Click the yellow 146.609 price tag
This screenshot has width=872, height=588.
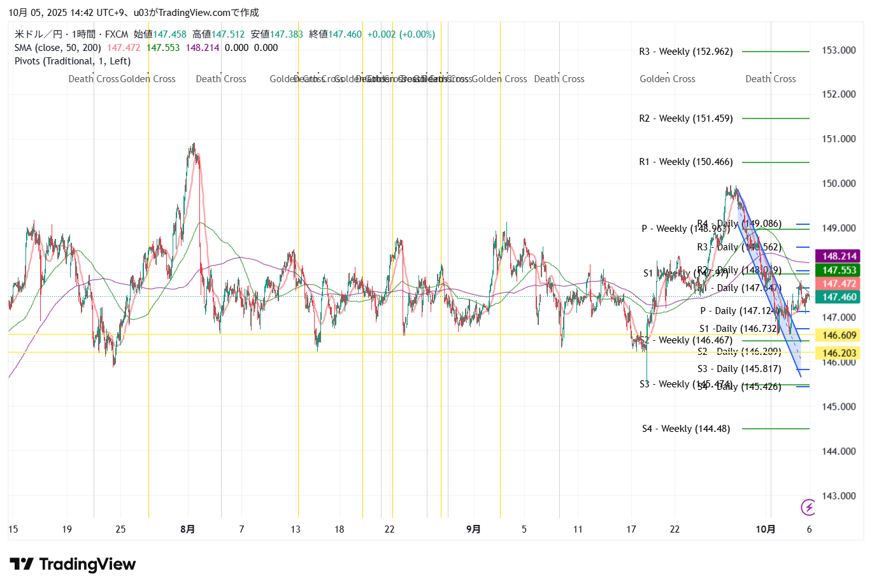click(839, 335)
